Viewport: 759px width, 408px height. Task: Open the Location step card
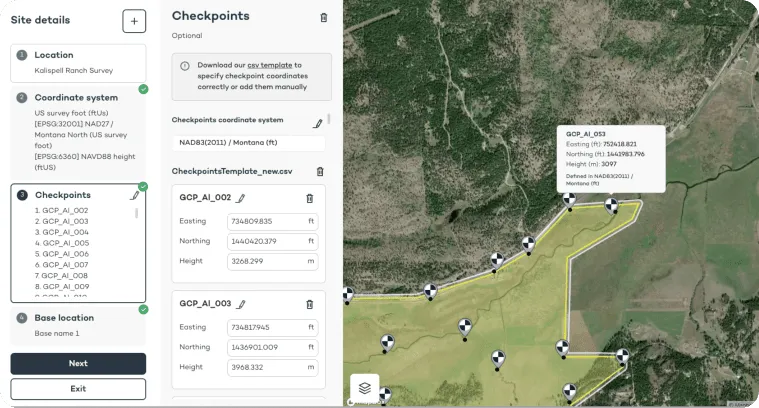pyautogui.click(x=78, y=62)
